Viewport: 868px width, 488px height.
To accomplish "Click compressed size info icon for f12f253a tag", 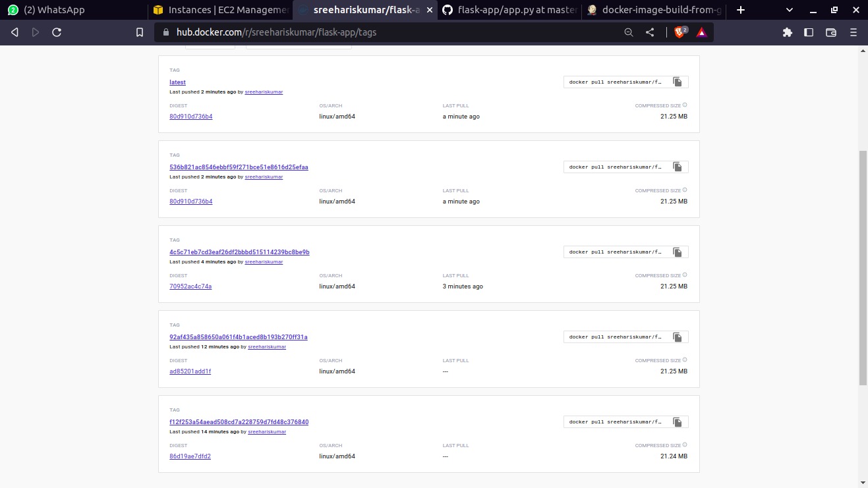I will [685, 445].
